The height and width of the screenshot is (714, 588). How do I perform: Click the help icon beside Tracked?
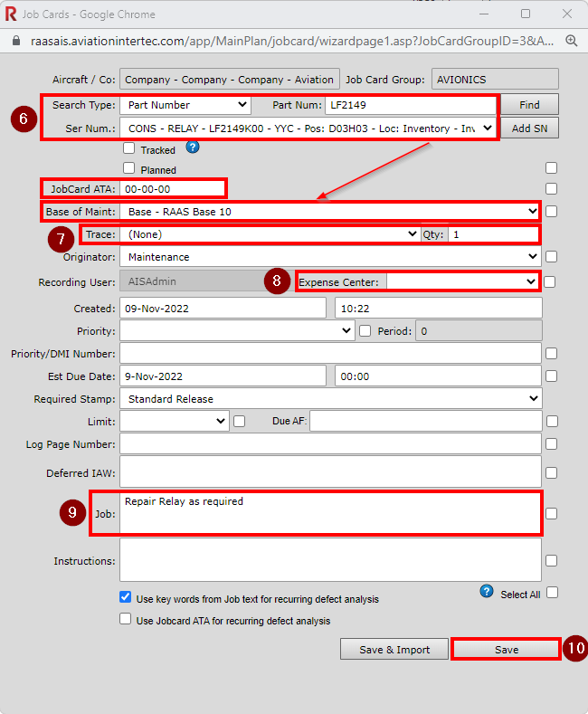click(192, 148)
